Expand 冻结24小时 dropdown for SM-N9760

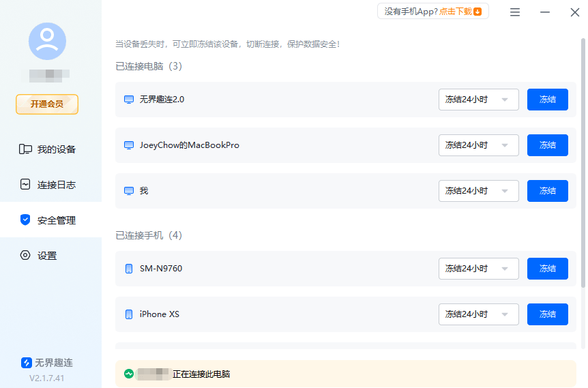pos(478,269)
